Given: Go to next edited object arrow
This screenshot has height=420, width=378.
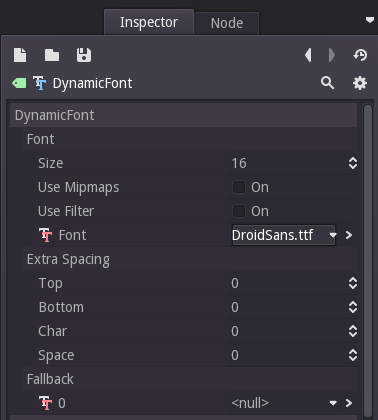Looking at the screenshot, I should [331, 55].
